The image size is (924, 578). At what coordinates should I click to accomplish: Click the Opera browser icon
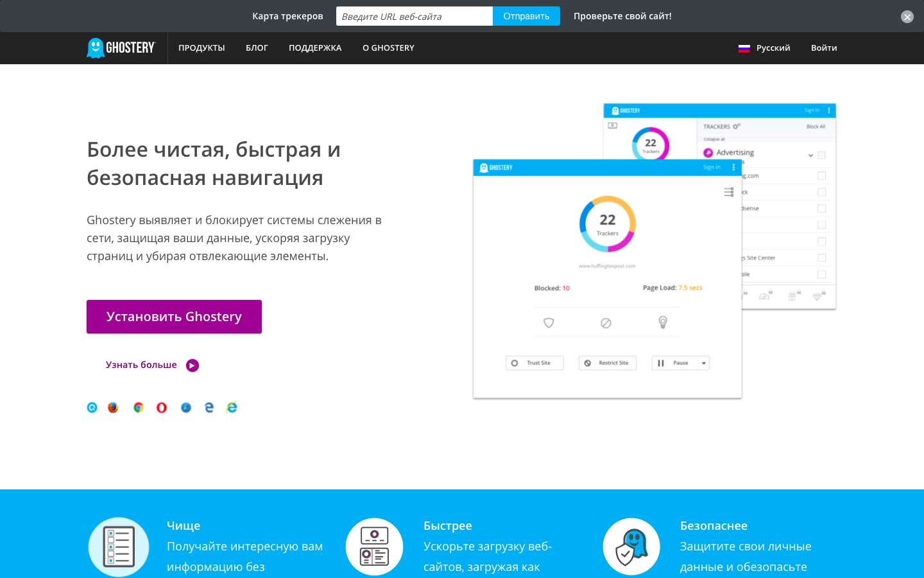pyautogui.click(x=162, y=407)
